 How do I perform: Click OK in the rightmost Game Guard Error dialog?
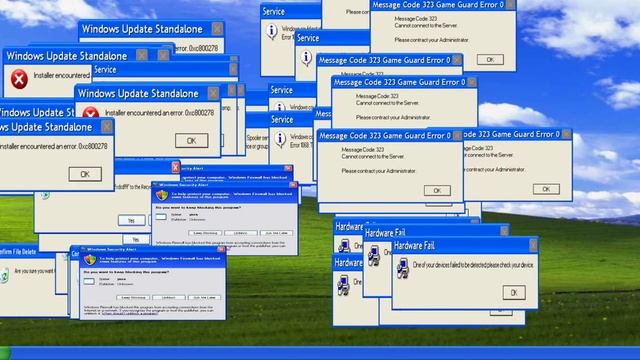546,189
